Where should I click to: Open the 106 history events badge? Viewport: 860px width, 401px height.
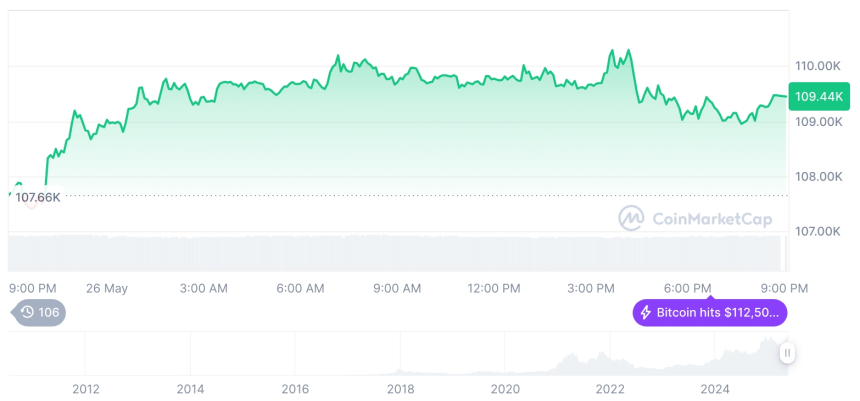(x=40, y=312)
